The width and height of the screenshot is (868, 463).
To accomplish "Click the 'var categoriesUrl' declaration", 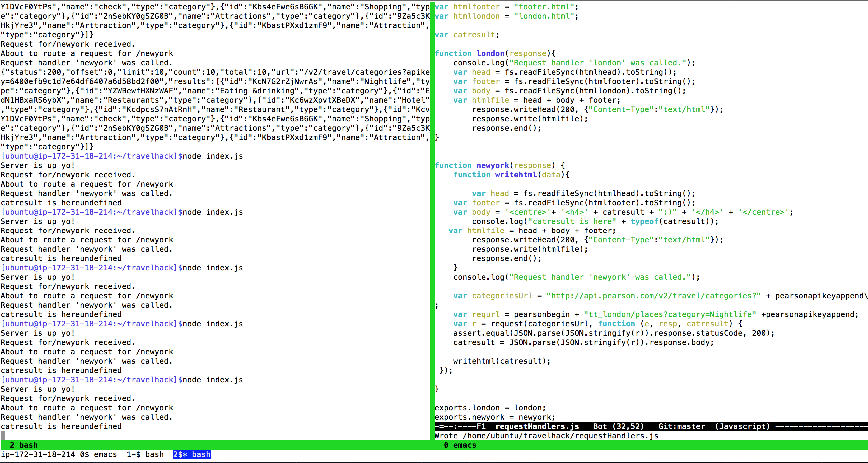I will (493, 296).
